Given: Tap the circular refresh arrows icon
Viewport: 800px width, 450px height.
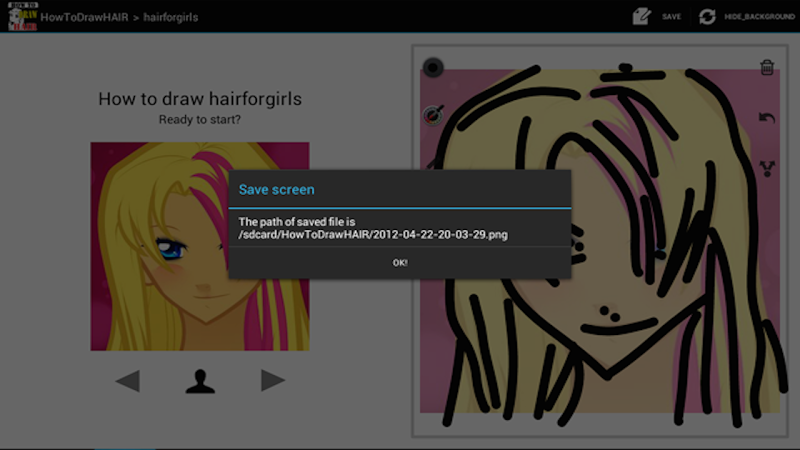Looking at the screenshot, I should 707,16.
